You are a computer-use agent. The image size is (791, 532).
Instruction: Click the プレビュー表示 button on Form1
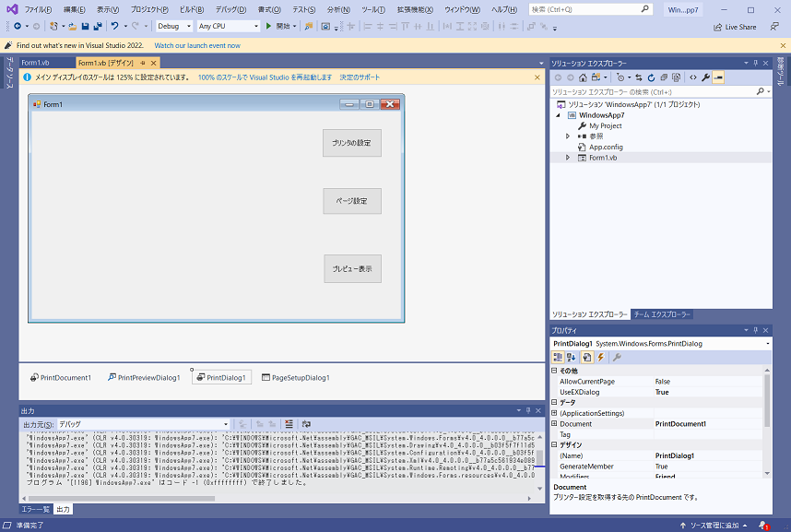352,268
